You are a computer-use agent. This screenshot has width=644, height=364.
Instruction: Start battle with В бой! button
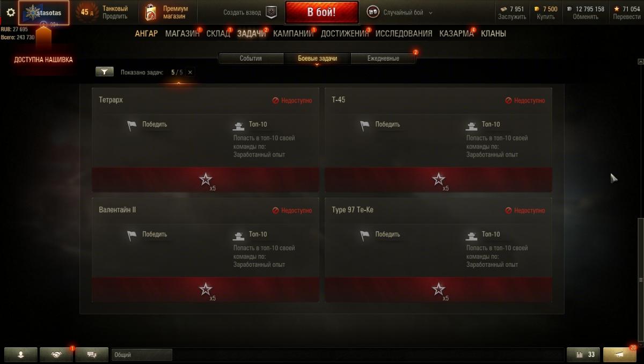click(x=321, y=12)
